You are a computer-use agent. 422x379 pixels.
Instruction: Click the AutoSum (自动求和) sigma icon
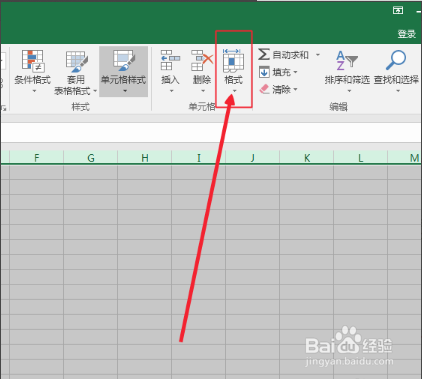tap(264, 54)
